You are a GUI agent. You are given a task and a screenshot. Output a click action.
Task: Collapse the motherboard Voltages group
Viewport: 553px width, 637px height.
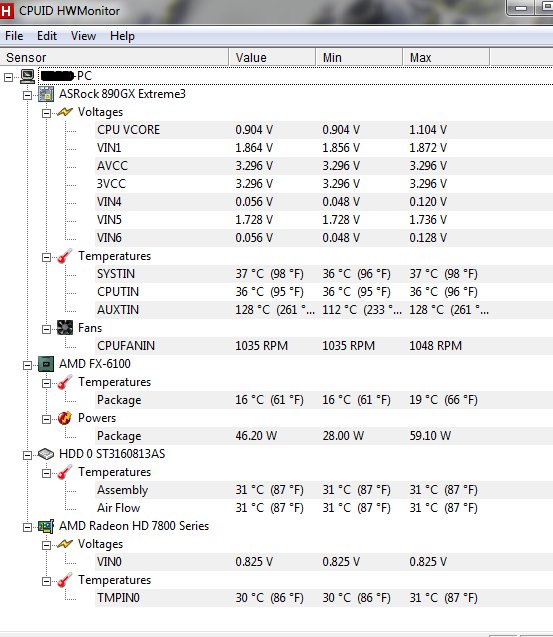click(x=46, y=113)
